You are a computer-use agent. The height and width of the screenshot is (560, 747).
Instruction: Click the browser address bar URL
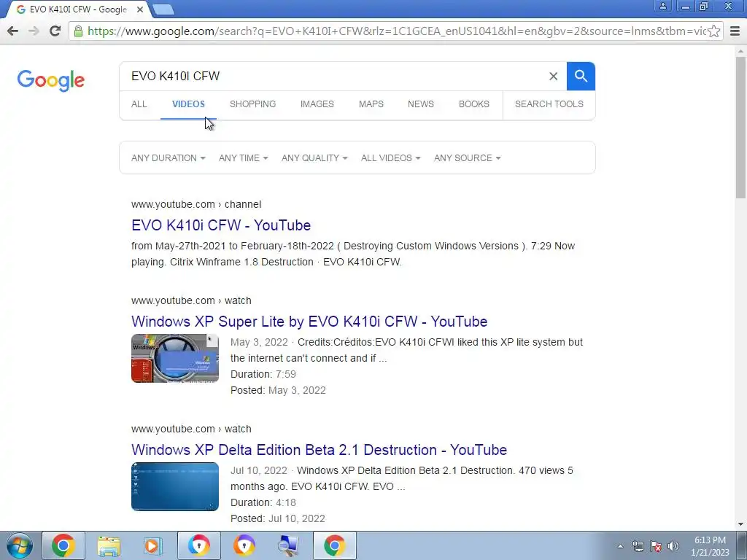[395, 31]
